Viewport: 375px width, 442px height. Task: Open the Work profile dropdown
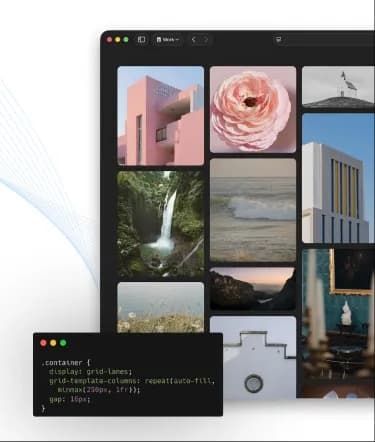(168, 40)
